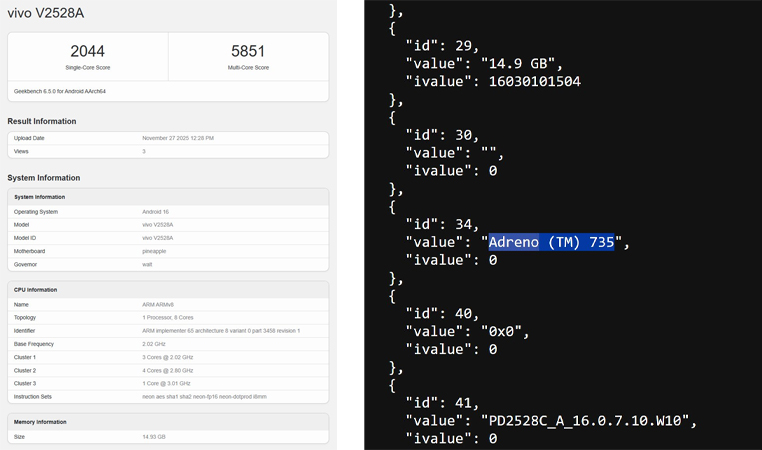Viewport: 762px width, 450px height.
Task: Click the multi-core score 5851
Action: pyautogui.click(x=248, y=51)
